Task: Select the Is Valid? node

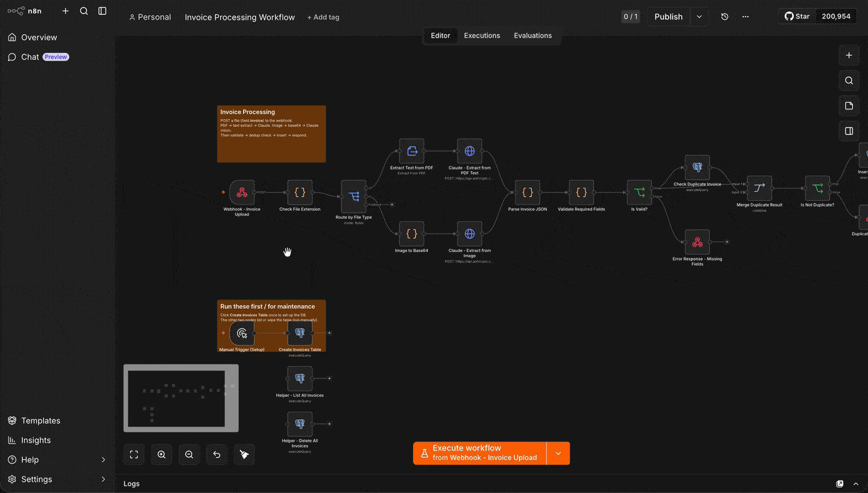Action: pos(639,193)
